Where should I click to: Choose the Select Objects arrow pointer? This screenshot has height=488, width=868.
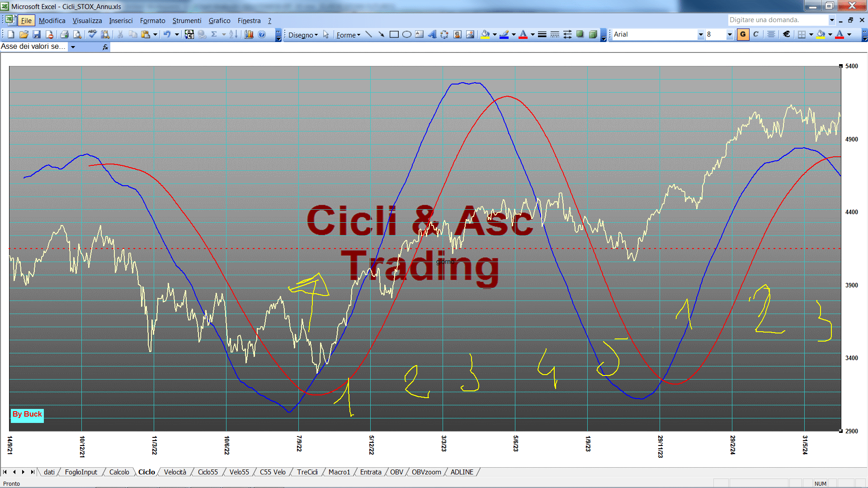(326, 34)
